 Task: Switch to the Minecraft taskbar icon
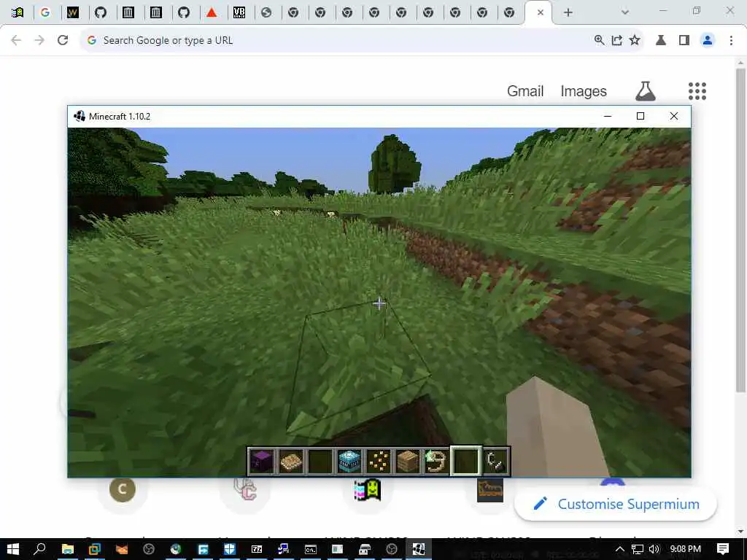point(419,549)
